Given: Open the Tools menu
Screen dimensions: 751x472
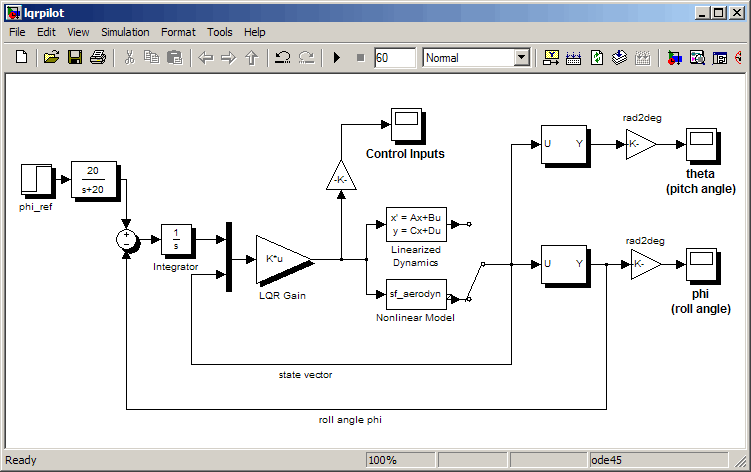Looking at the screenshot, I should click(x=219, y=32).
